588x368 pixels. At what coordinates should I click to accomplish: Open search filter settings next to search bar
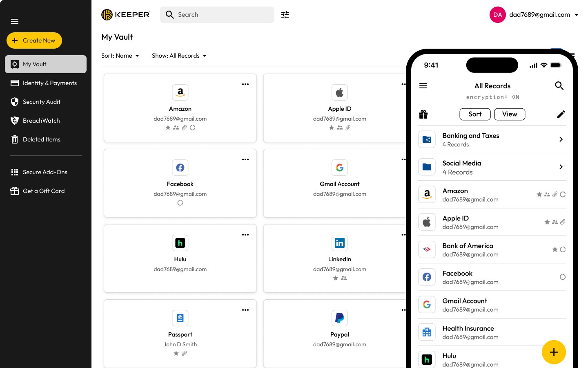(x=285, y=14)
